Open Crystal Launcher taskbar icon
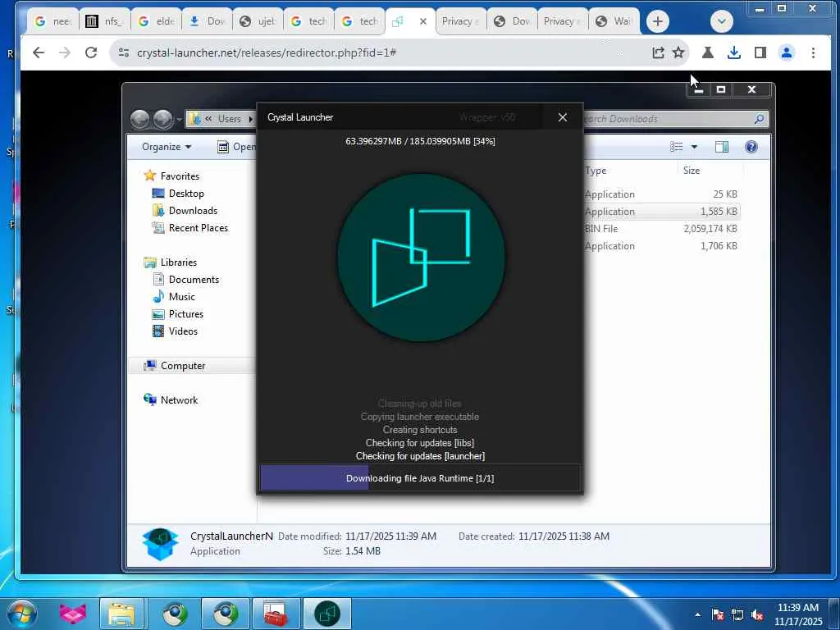Image resolution: width=840 pixels, height=630 pixels. pos(326,614)
